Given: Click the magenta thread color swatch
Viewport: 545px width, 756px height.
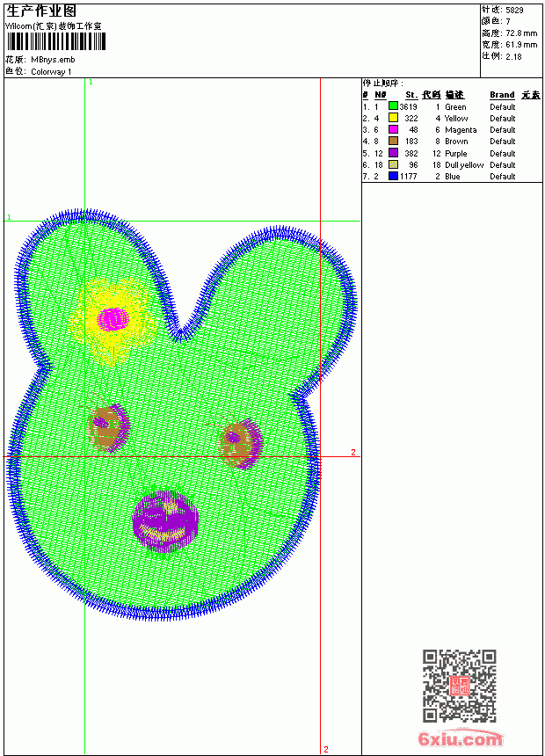Looking at the screenshot, I should click(393, 130).
